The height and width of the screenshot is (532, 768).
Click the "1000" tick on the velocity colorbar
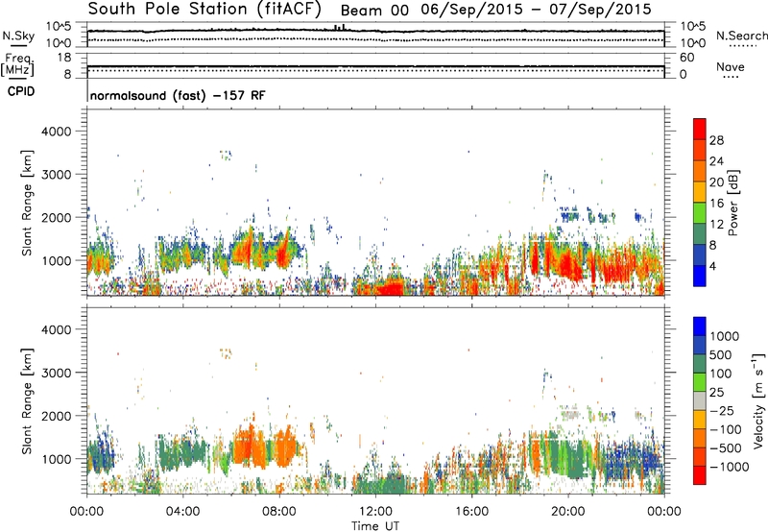click(724, 336)
